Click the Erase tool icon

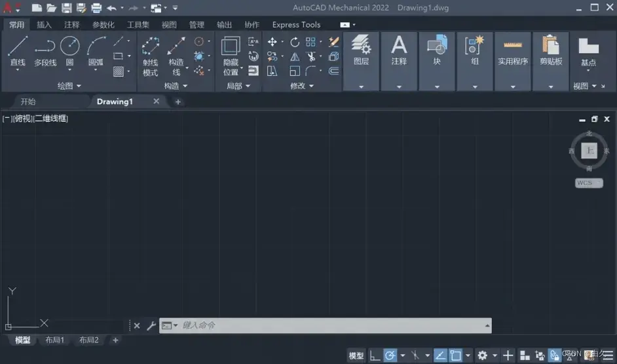(x=333, y=42)
